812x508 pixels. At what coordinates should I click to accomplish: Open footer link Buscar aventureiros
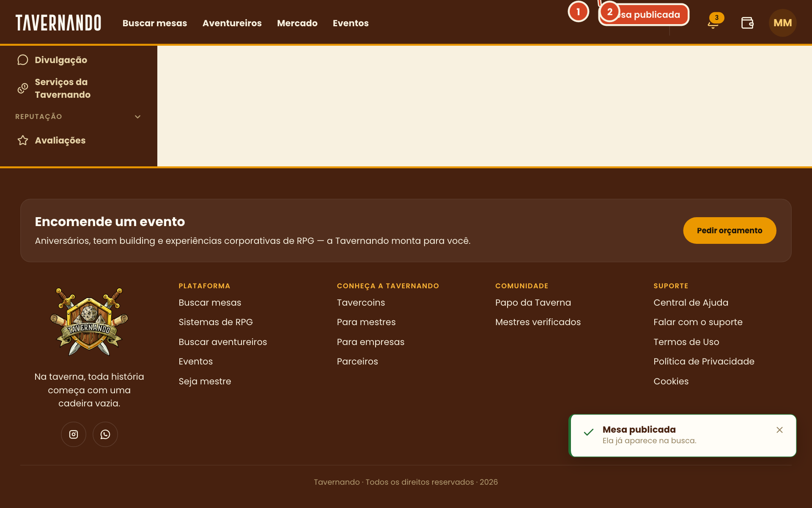[x=223, y=342]
